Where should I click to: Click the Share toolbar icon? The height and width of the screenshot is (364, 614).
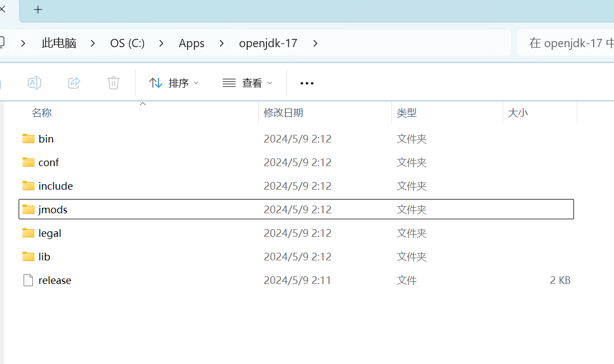74,83
